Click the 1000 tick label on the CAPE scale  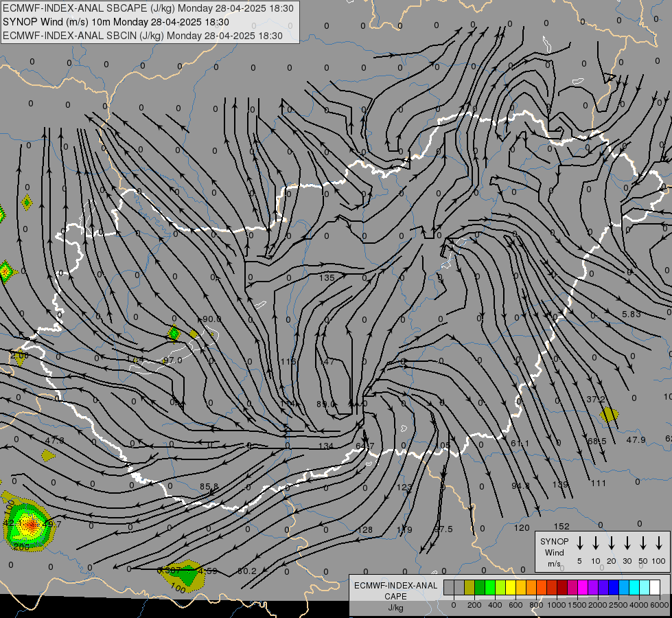(x=556, y=605)
